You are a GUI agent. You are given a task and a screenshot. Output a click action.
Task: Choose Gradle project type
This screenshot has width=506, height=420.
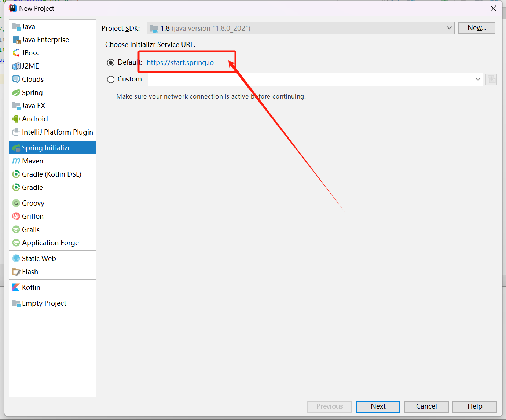click(x=52, y=187)
